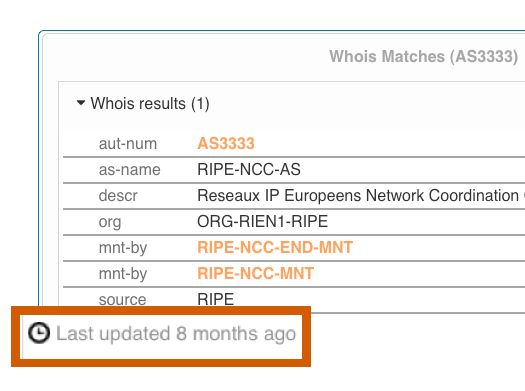Click the mnt-by label beside RIPE-NCC-END-MNT
525x391 pixels.
123,248
